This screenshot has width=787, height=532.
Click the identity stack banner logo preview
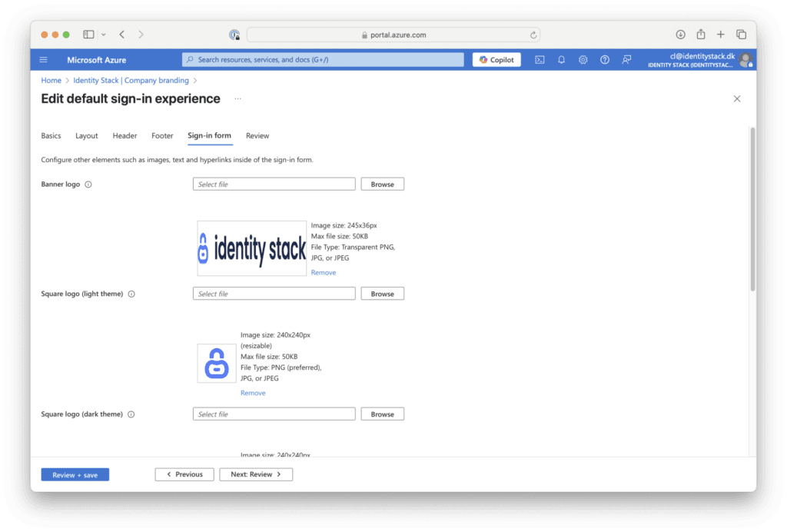[252, 248]
